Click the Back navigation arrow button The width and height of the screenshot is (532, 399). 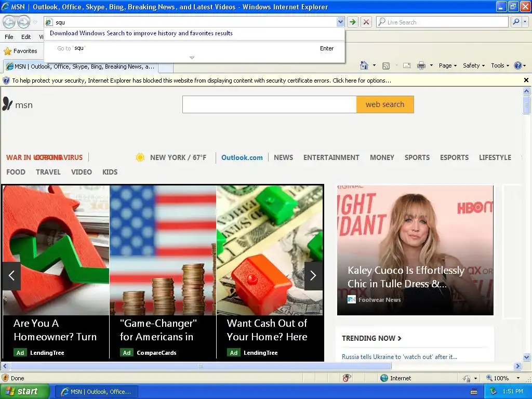click(x=9, y=22)
